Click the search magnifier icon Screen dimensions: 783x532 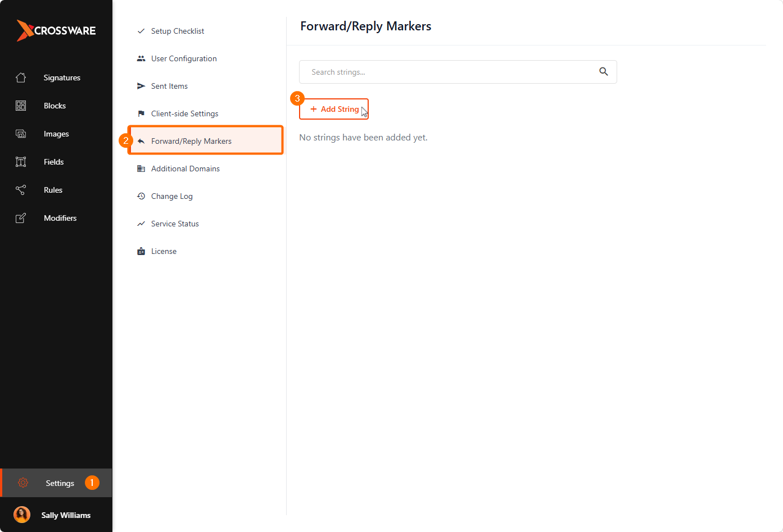click(604, 71)
